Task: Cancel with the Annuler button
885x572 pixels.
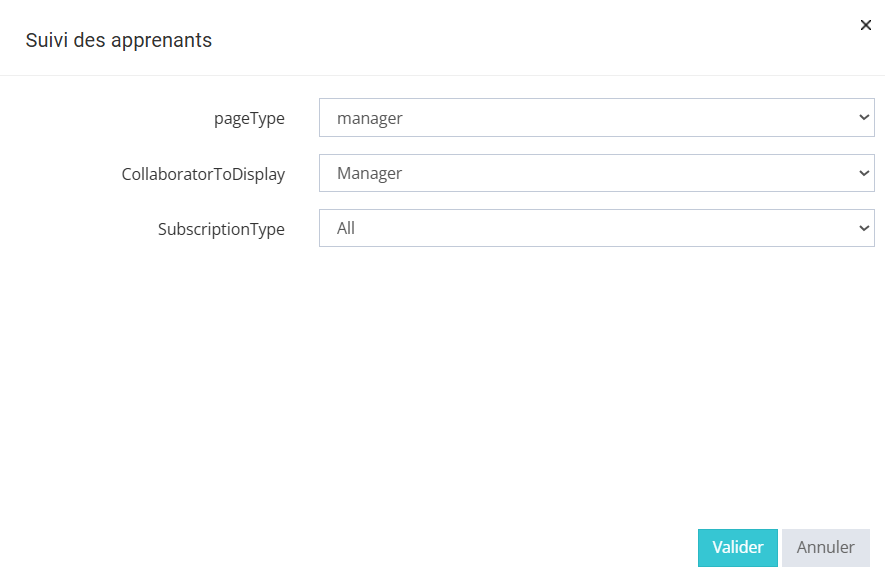Action: click(825, 548)
